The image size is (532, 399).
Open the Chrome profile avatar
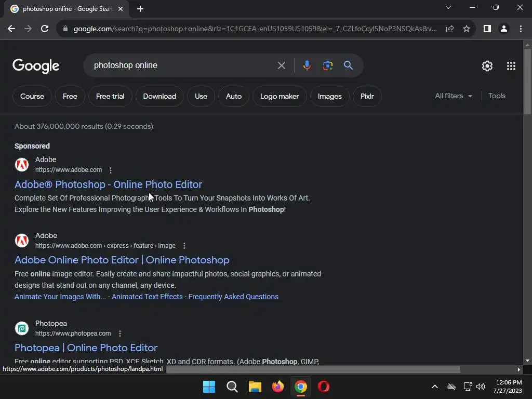pos(504,29)
